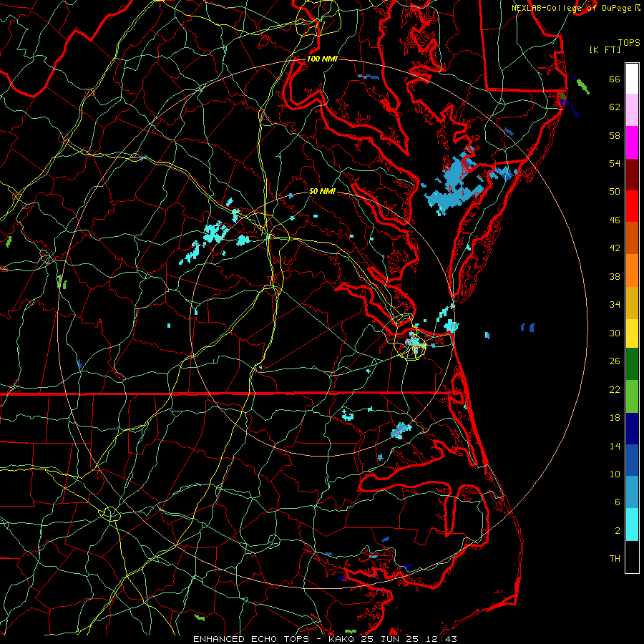Viewport: 644px width, 644px height.
Task: Click the "34" legend value
Action: click(615, 305)
